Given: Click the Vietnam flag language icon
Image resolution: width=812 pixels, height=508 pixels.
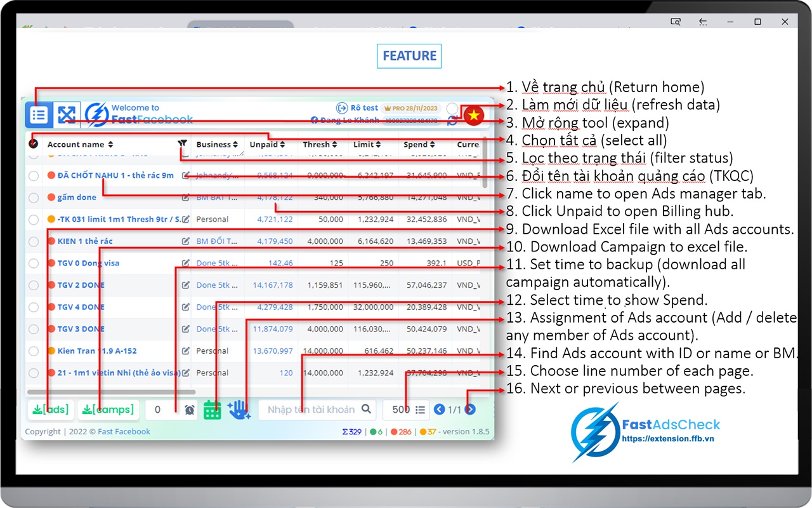Looking at the screenshot, I should (x=474, y=115).
